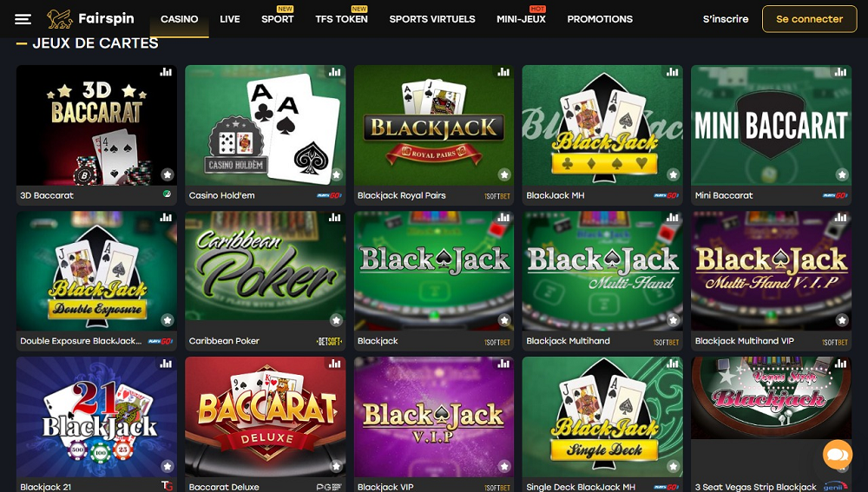Viewport: 868px width, 492px height.
Task: Open the PROMOTIONS page
Action: point(600,19)
